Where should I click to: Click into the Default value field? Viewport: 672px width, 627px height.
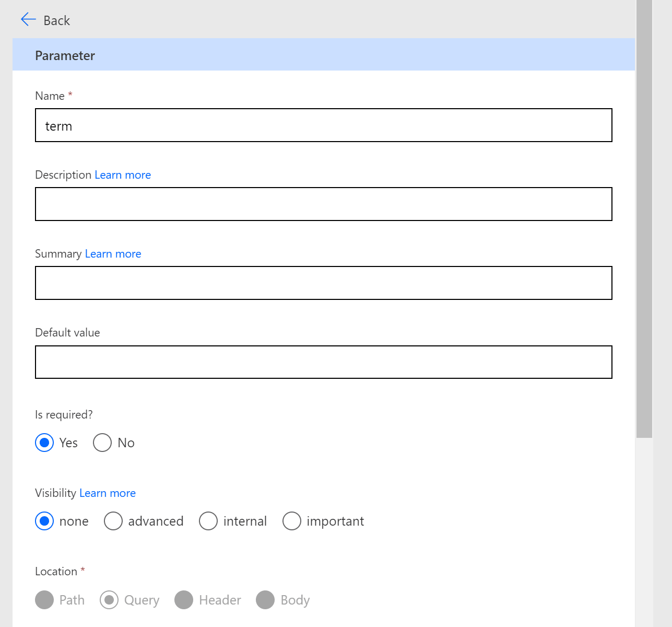tap(323, 362)
